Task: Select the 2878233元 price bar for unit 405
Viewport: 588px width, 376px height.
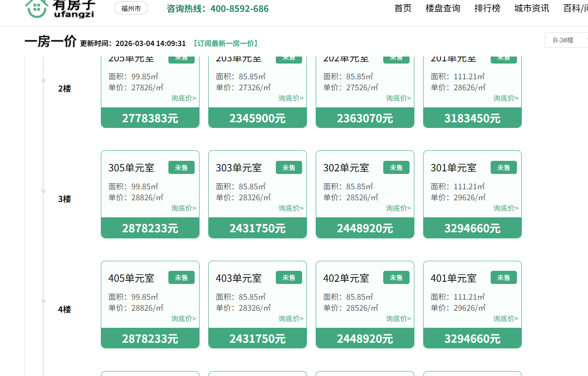Action: pos(150,338)
